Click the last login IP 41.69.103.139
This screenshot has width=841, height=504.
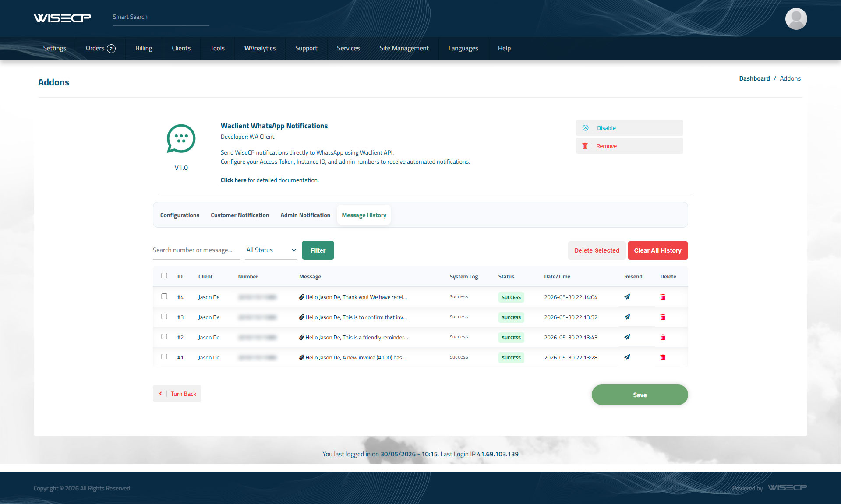click(498, 454)
